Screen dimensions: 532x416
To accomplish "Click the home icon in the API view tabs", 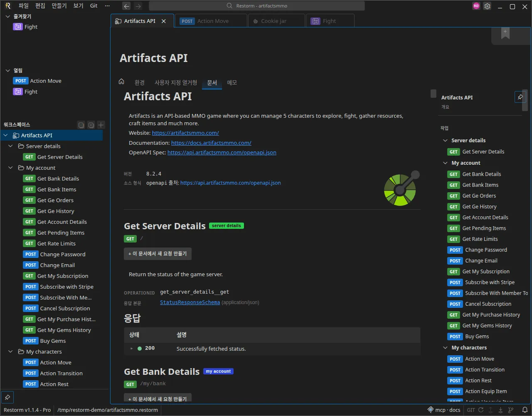I will pos(121,82).
